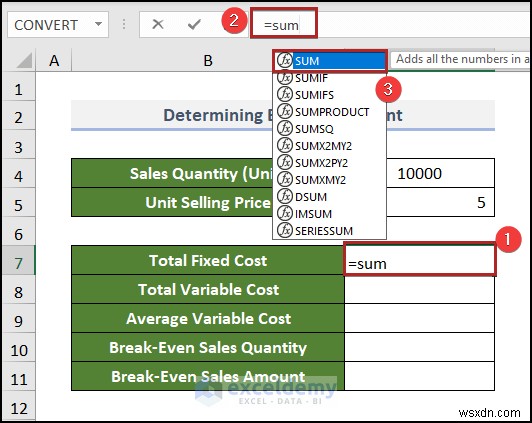Select SUMXMY2 from the autocomplete list

coord(329,179)
